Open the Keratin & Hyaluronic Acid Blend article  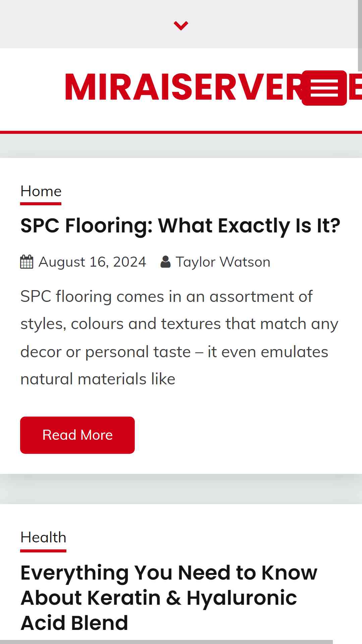pyautogui.click(x=169, y=598)
